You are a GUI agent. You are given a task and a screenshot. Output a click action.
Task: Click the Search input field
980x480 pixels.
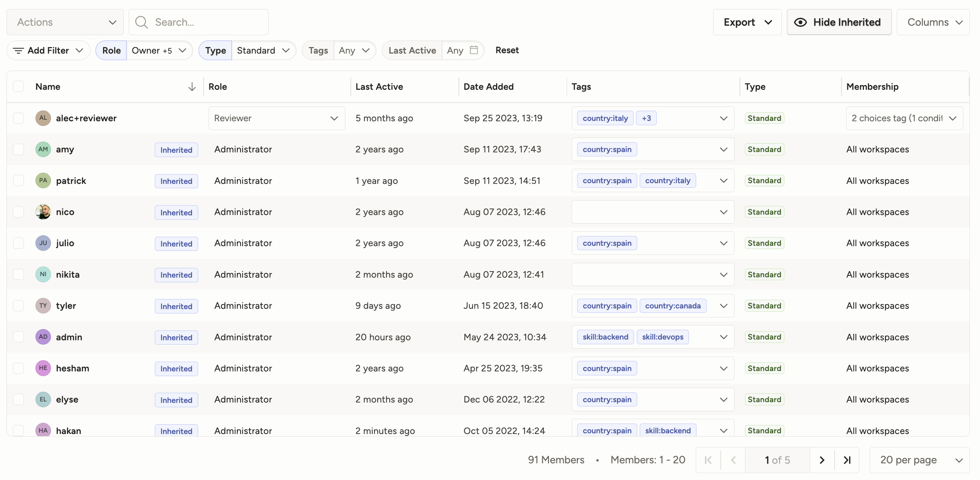pos(199,22)
